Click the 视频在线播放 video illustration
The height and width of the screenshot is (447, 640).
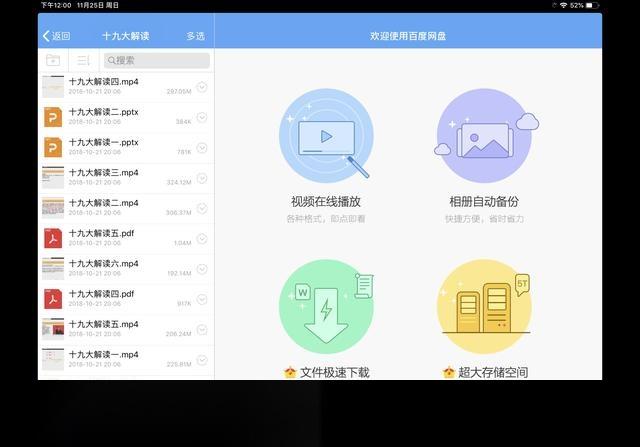(x=326, y=136)
